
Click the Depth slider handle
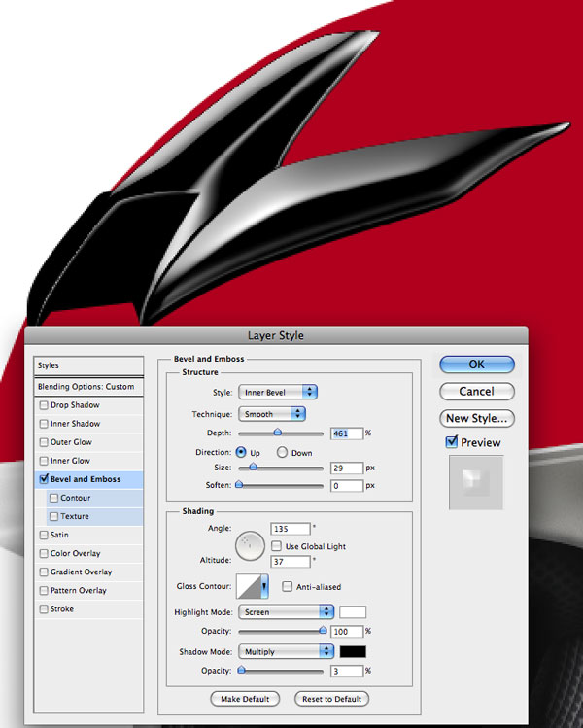click(278, 433)
